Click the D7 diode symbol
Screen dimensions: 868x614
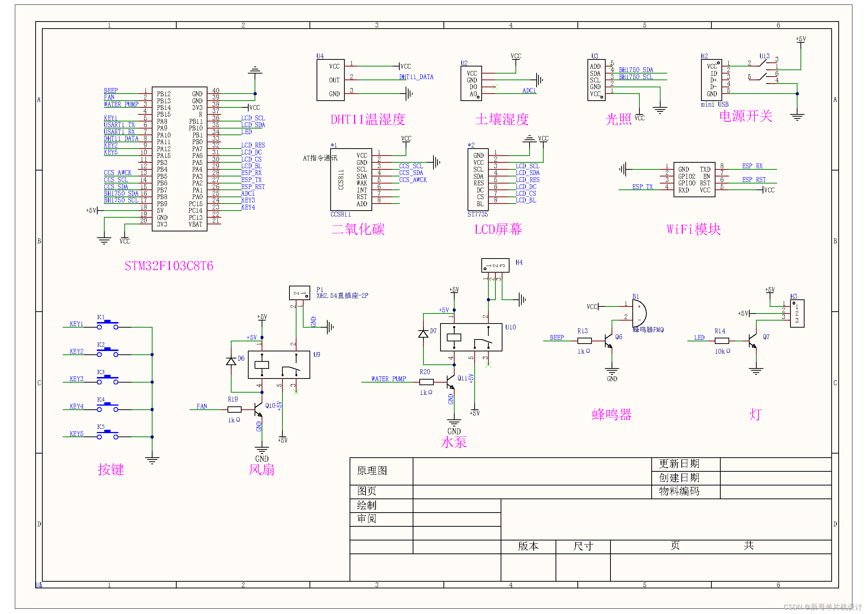click(423, 334)
